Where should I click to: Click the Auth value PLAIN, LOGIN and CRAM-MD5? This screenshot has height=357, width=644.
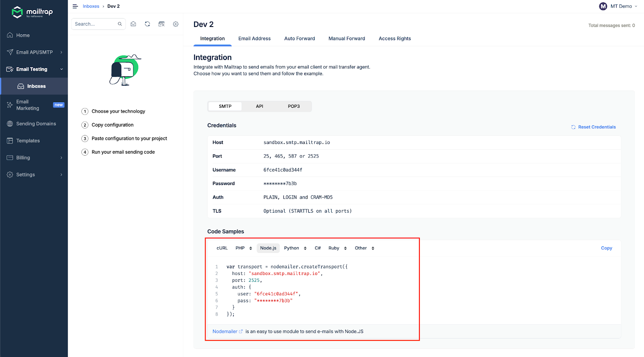pos(298,197)
